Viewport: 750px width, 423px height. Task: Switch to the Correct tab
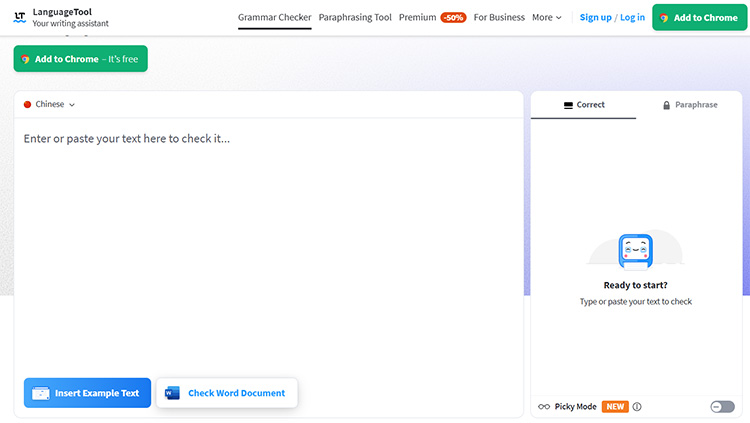[584, 105]
